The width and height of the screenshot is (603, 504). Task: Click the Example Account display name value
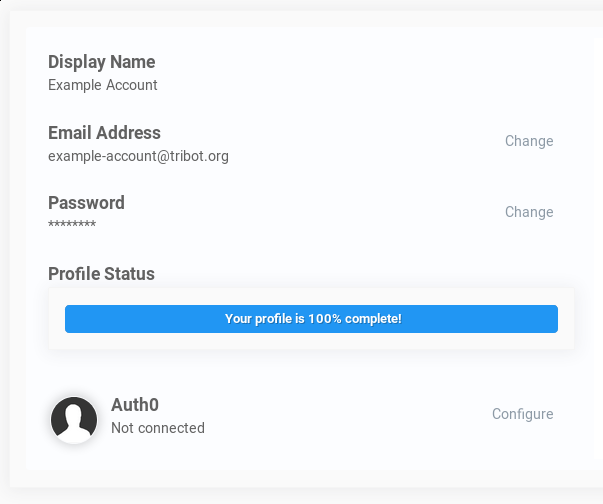coord(103,85)
